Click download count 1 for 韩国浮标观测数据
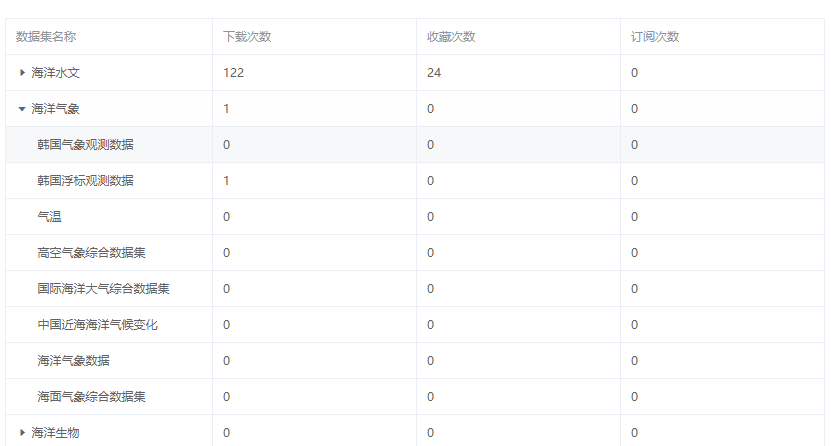 [226, 181]
